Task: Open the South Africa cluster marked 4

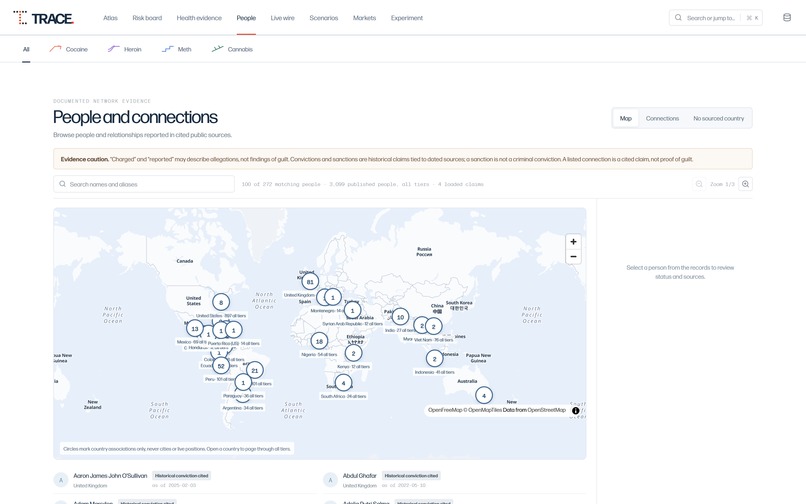Action: pos(343,383)
